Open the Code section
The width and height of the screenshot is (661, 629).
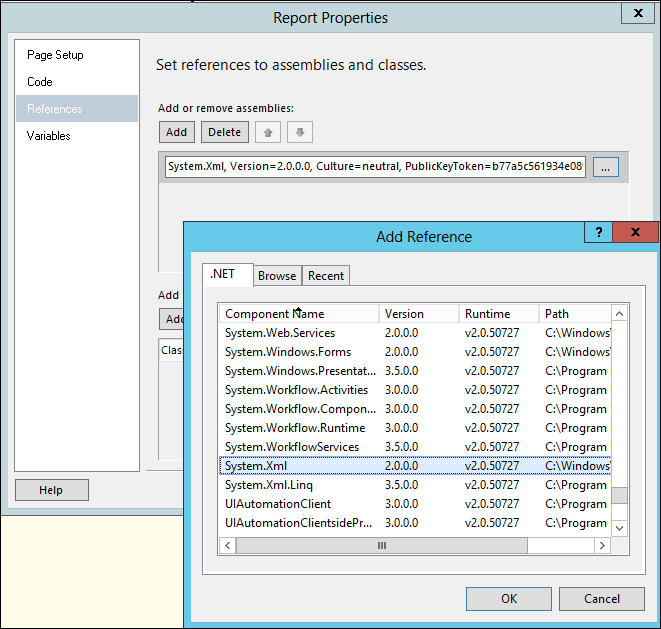40,82
